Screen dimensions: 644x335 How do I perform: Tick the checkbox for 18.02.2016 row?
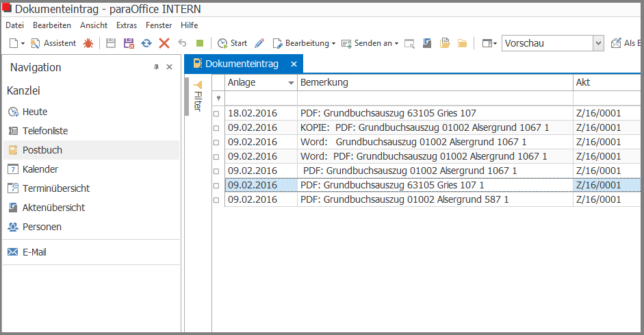click(217, 114)
